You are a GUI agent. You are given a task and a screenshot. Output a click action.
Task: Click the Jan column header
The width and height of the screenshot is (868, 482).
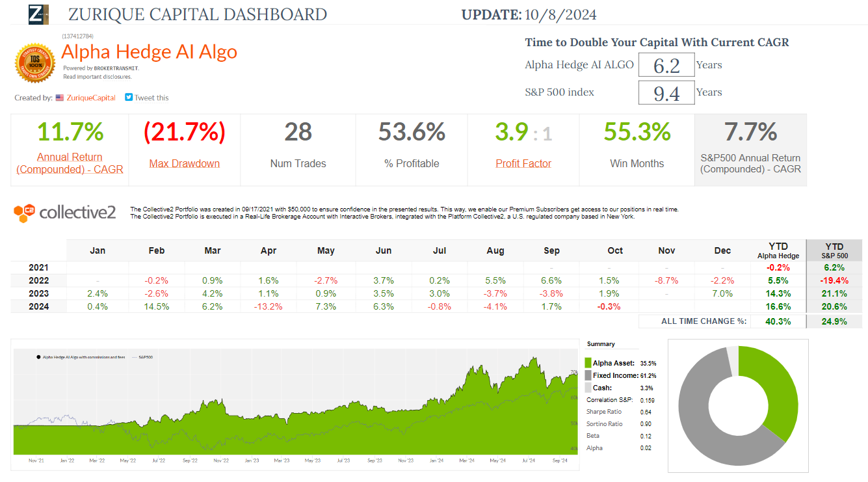(x=98, y=250)
